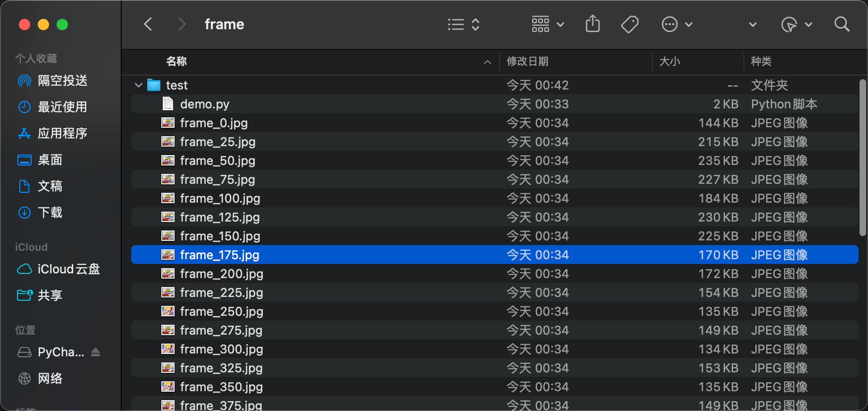Click the 今天 00:42 date of test folder
Screen dimensions: 868x411
538,85
